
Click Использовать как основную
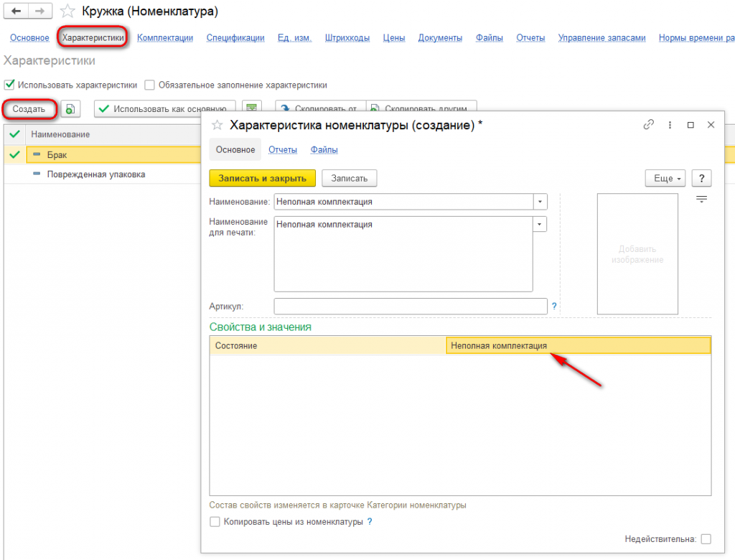point(164,109)
